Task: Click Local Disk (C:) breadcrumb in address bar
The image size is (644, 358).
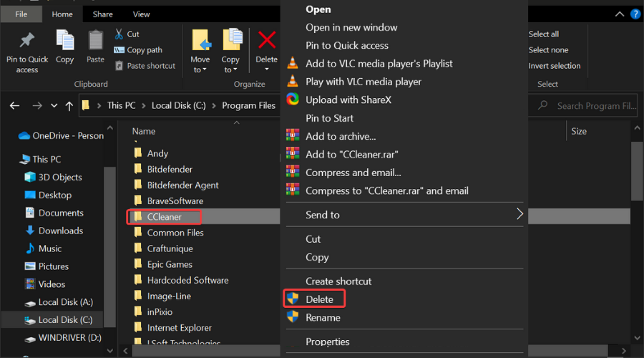Action: coord(179,106)
